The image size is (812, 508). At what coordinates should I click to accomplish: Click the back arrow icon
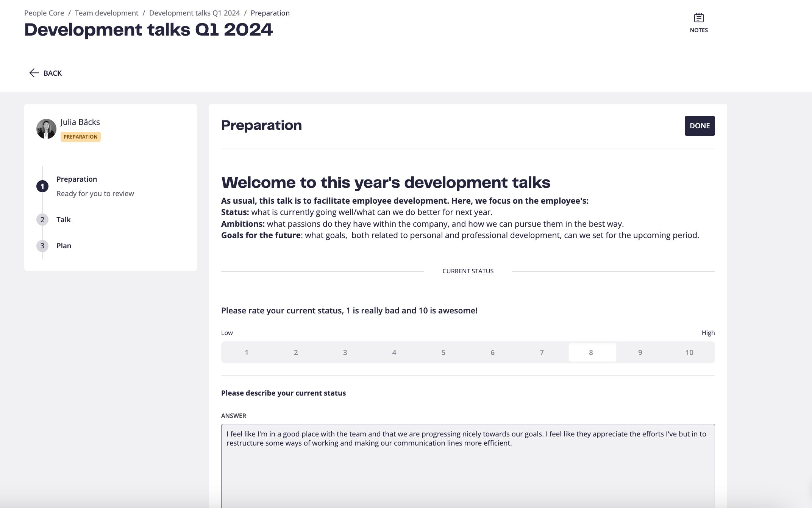click(x=34, y=73)
